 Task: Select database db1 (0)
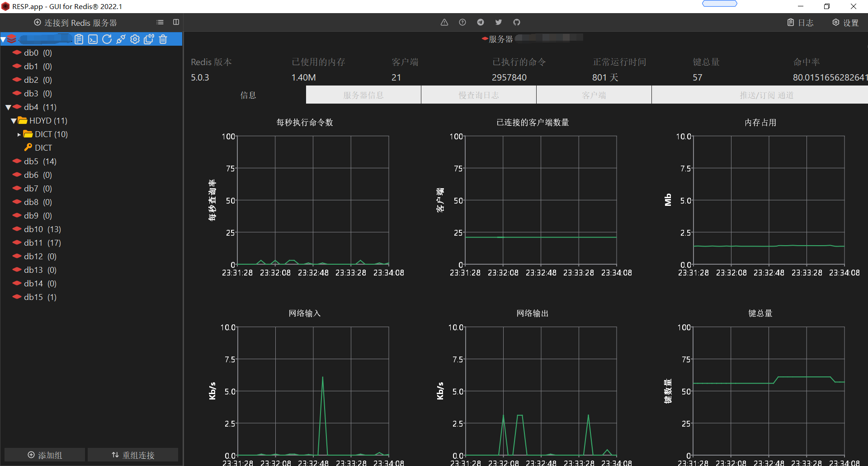(x=38, y=66)
